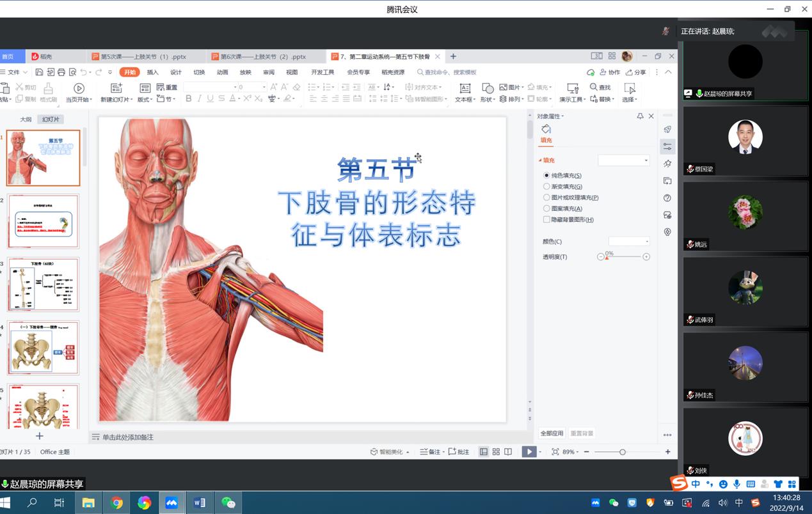Click the Print icon in quick access toolbar
The image size is (812, 514).
tap(61, 72)
